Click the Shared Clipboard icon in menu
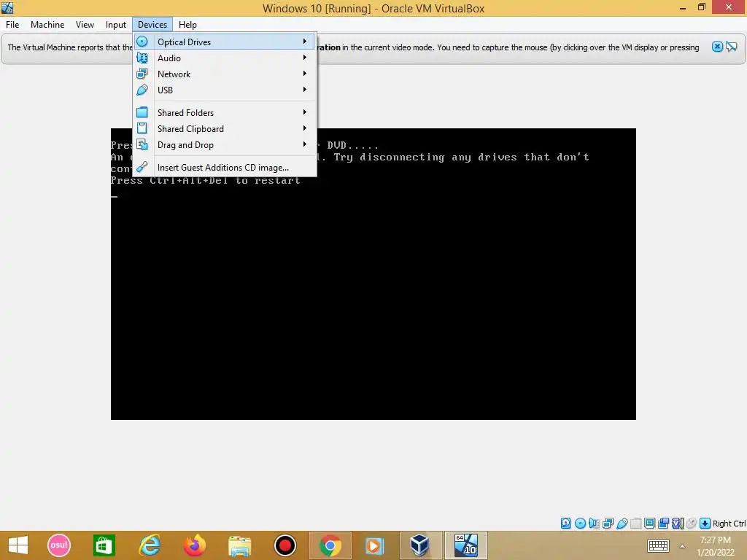The width and height of the screenshot is (747, 560). click(142, 128)
